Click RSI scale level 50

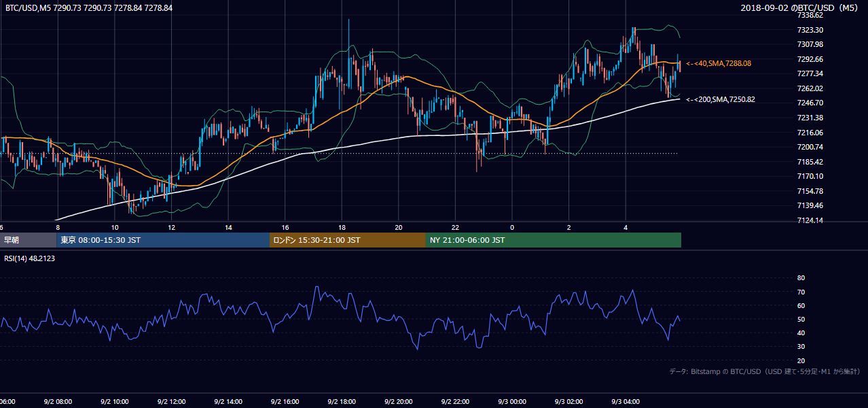click(801, 319)
